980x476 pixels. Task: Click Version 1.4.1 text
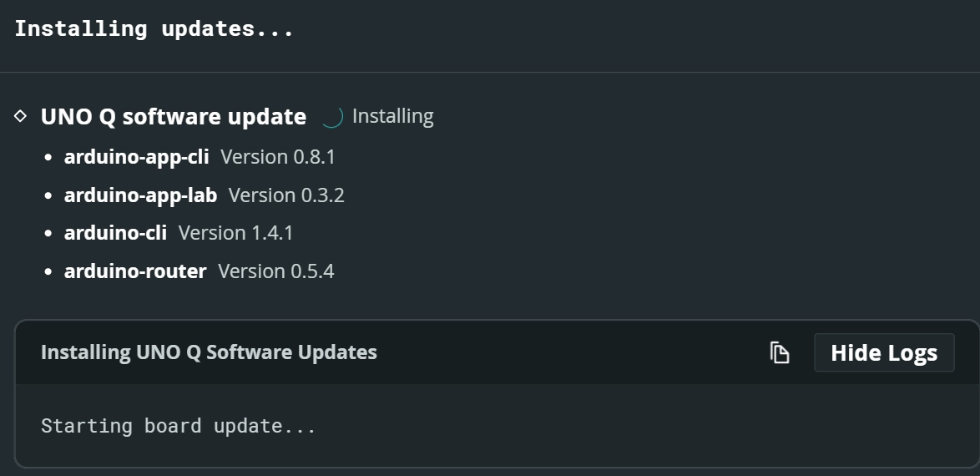click(235, 233)
